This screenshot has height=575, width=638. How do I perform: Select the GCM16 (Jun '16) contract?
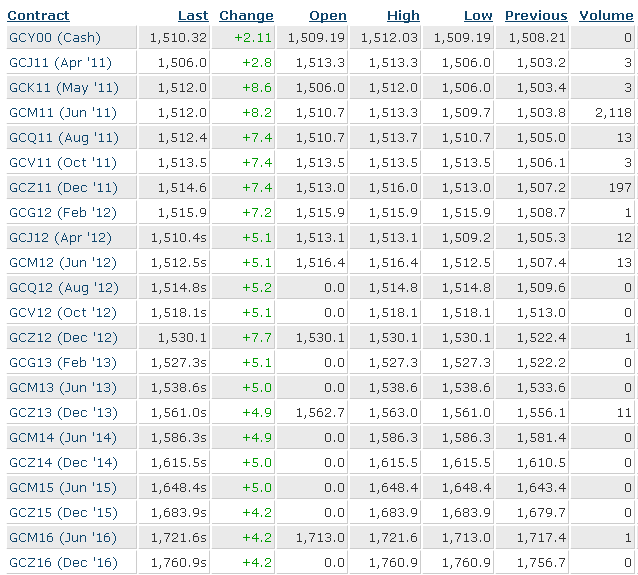coord(63,537)
